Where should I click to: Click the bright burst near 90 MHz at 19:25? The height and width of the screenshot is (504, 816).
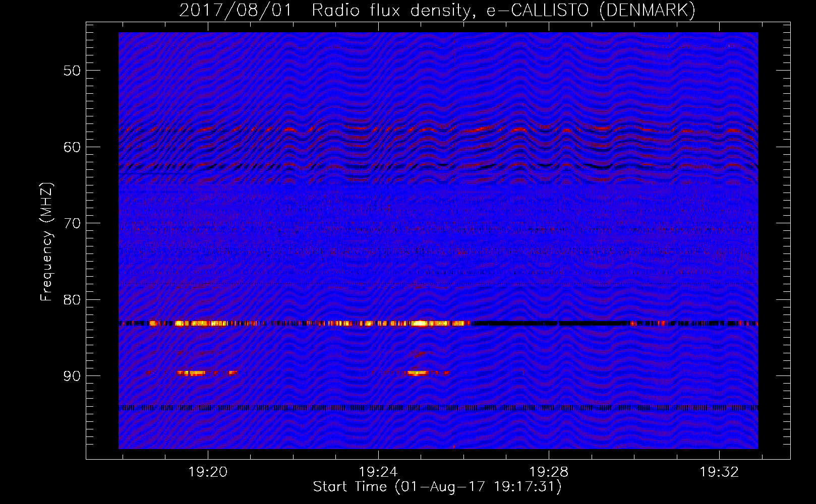418,373
